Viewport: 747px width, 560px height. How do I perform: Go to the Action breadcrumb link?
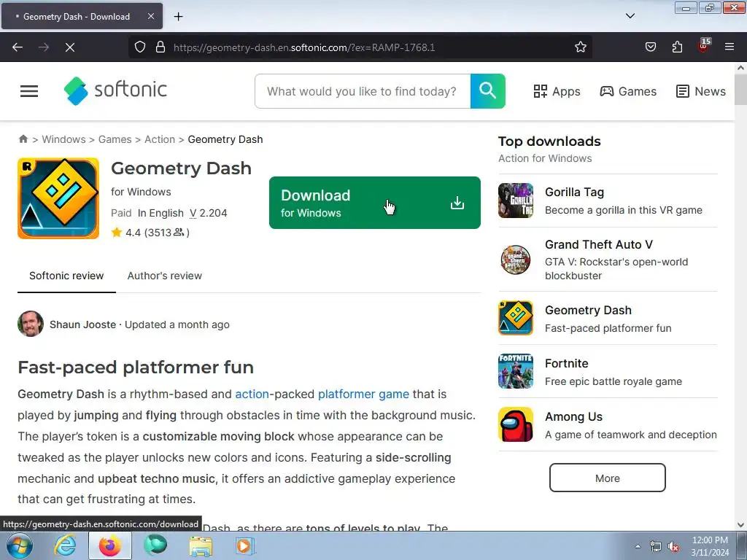tap(160, 139)
